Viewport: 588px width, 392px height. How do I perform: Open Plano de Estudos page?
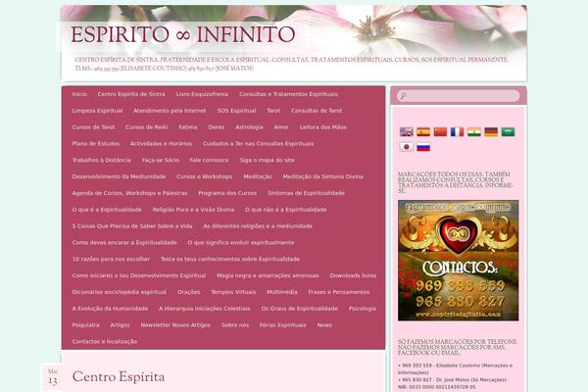(x=96, y=144)
